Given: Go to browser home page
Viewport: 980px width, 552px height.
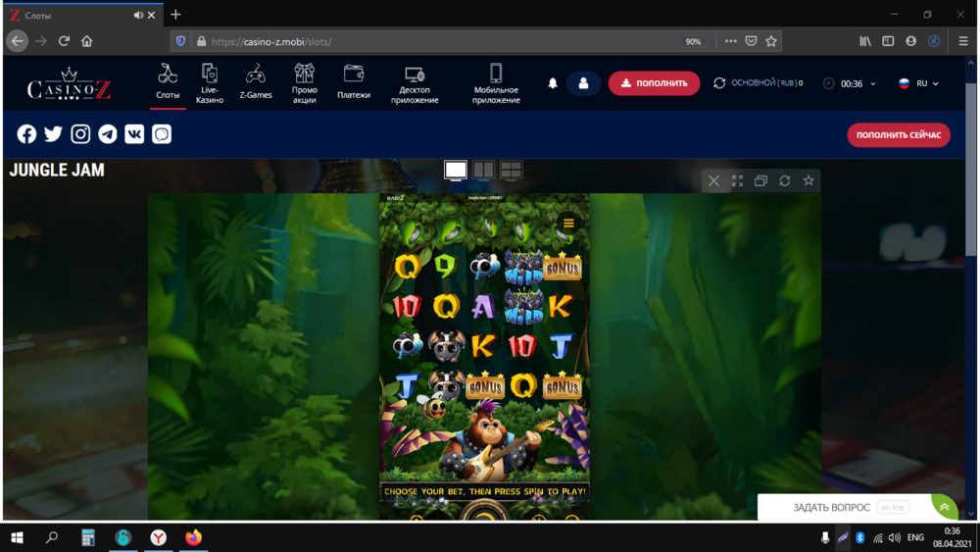Looking at the screenshot, I should 87,41.
